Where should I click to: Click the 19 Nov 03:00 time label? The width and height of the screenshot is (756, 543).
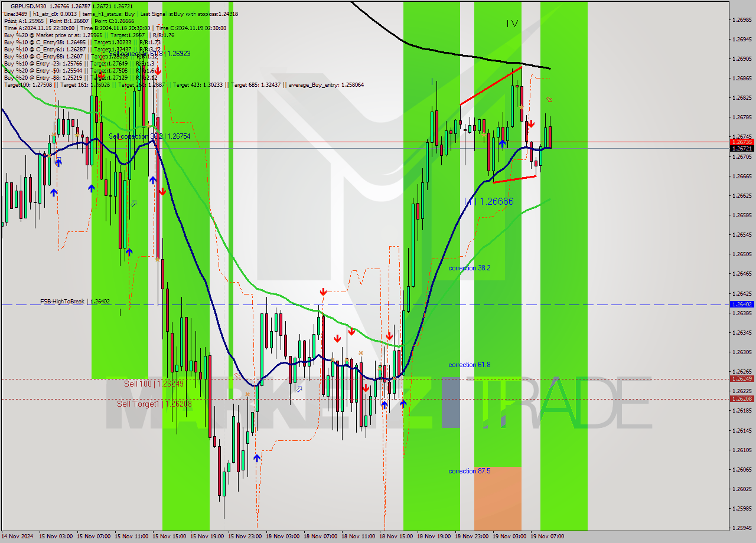point(509,537)
